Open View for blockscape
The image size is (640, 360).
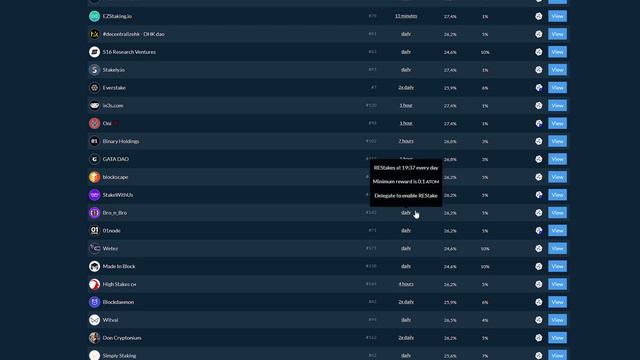pyautogui.click(x=557, y=177)
